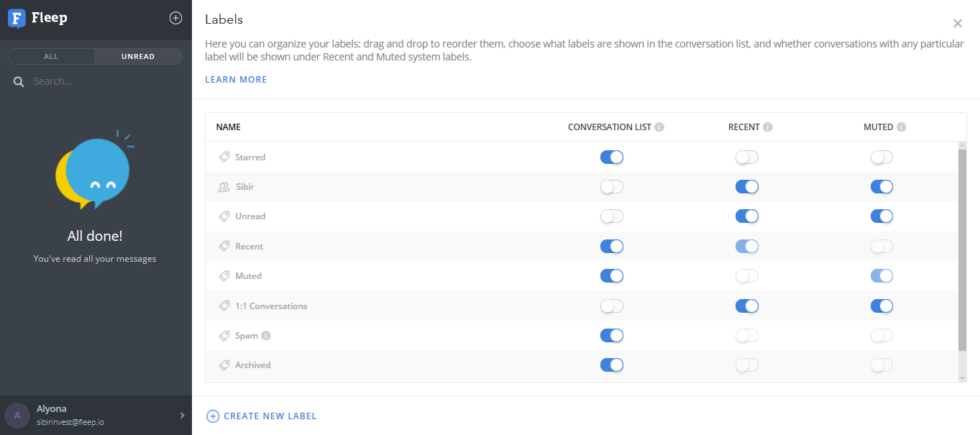Close the Labels panel
The image size is (980, 435).
pos(957,24)
